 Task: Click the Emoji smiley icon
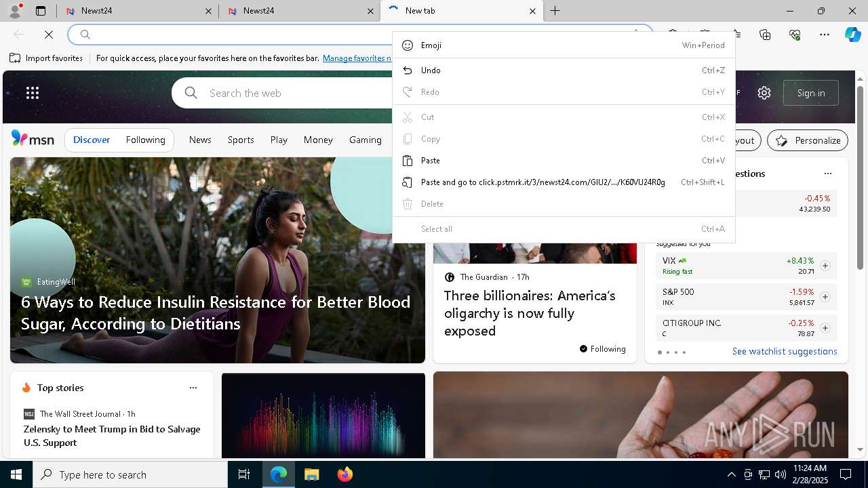pyautogui.click(x=408, y=45)
